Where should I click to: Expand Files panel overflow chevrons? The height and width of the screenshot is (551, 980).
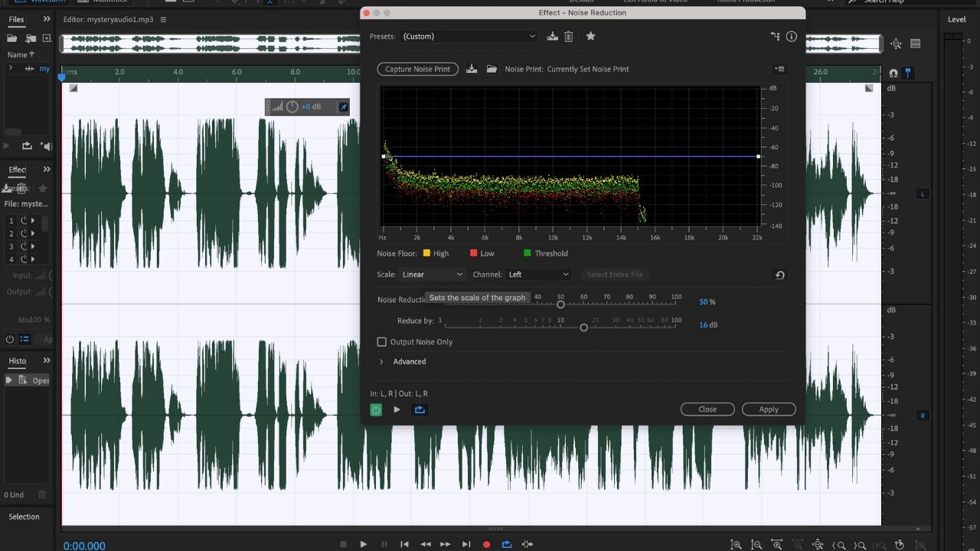(x=47, y=19)
